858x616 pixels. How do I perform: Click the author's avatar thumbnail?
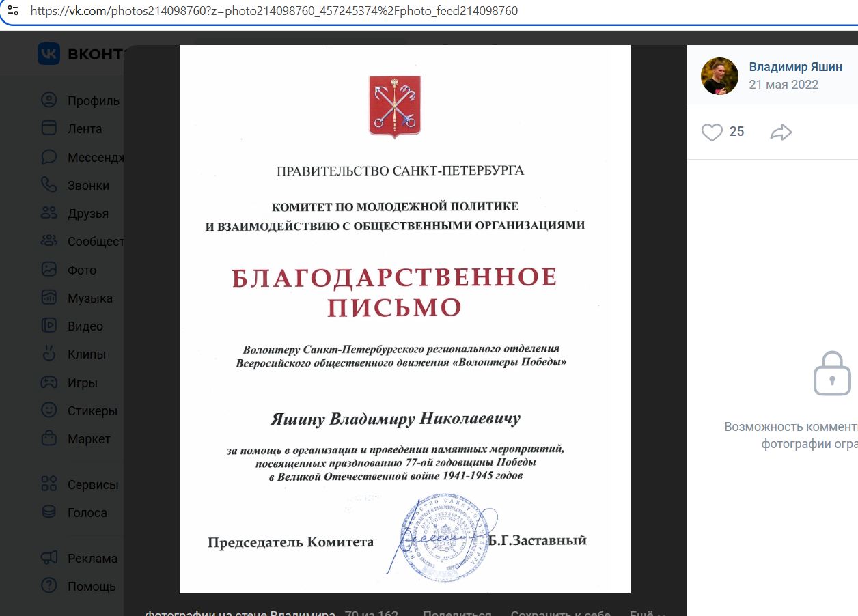click(719, 76)
